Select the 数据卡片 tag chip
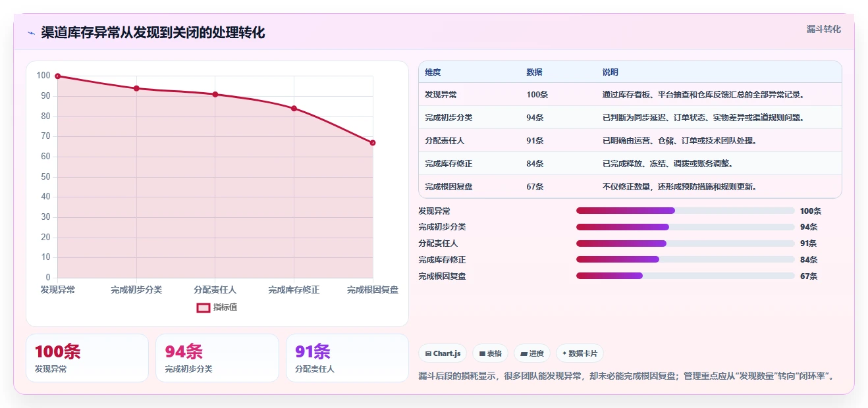The height and width of the screenshot is (408, 868). tap(580, 353)
